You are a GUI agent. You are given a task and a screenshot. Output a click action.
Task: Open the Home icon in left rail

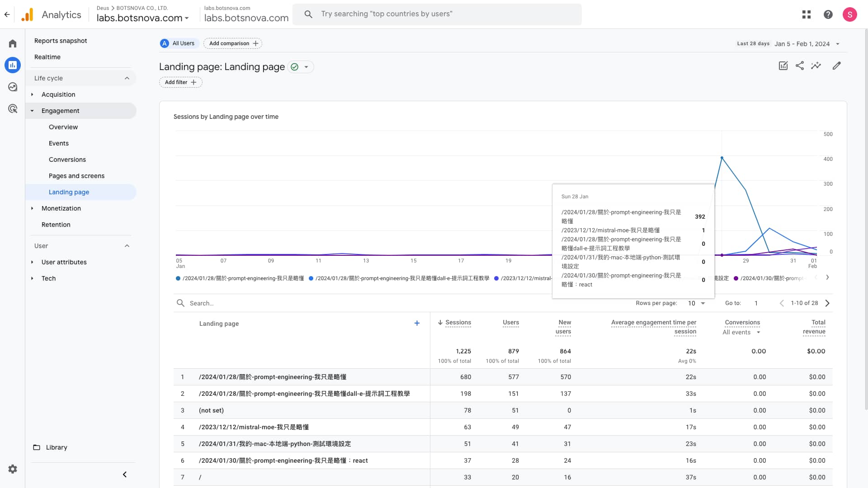pyautogui.click(x=13, y=43)
